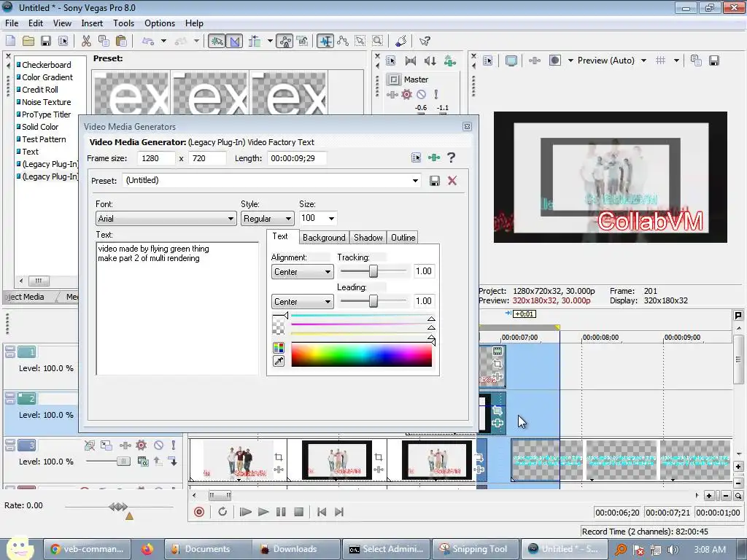Save project with floppy toolbar icon
This screenshot has width=747, height=560.
click(46, 41)
